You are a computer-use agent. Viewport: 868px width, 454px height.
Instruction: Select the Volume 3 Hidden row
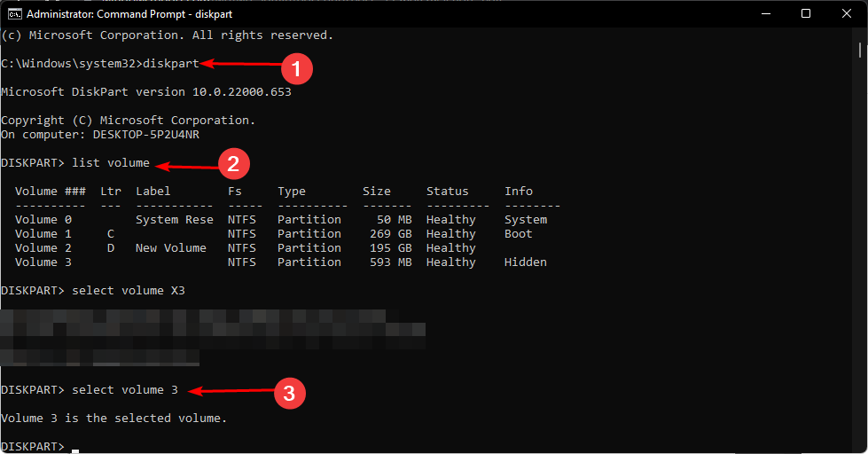(x=281, y=262)
